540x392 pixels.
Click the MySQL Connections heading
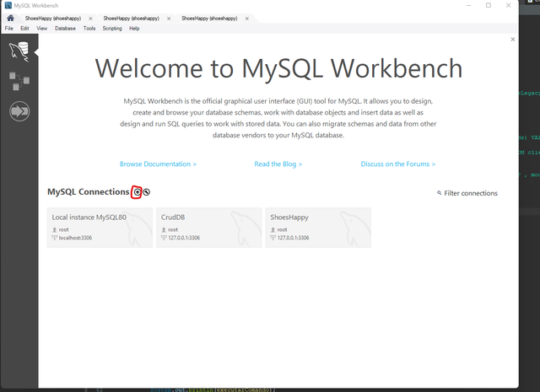click(88, 191)
